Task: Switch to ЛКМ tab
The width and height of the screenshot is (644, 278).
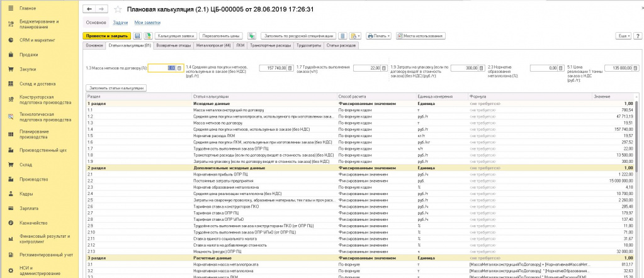Action: click(x=240, y=45)
